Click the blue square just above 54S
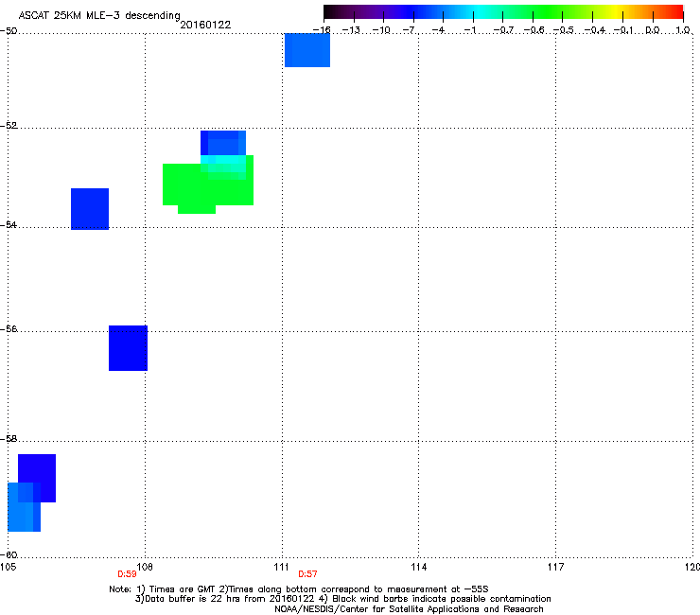Image resolution: width=700 pixels, height=615 pixels. click(x=90, y=209)
